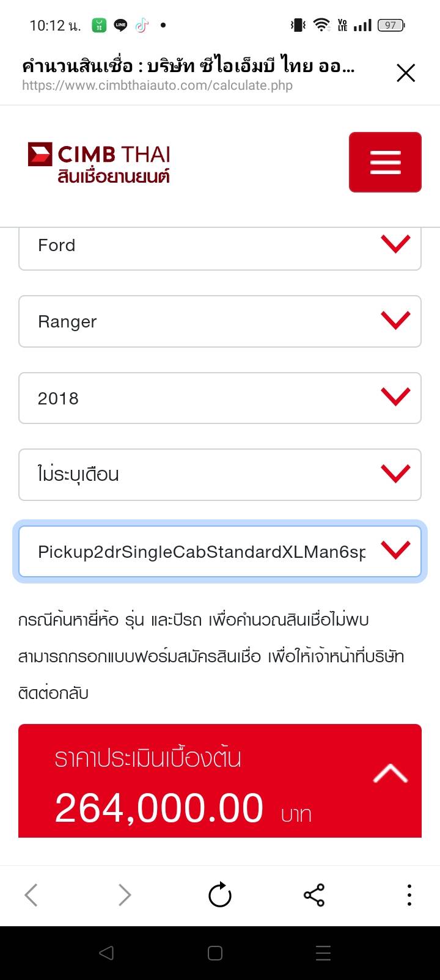The image size is (440, 980).
Task: Change the 2018 year dropdown
Action: tap(220, 398)
